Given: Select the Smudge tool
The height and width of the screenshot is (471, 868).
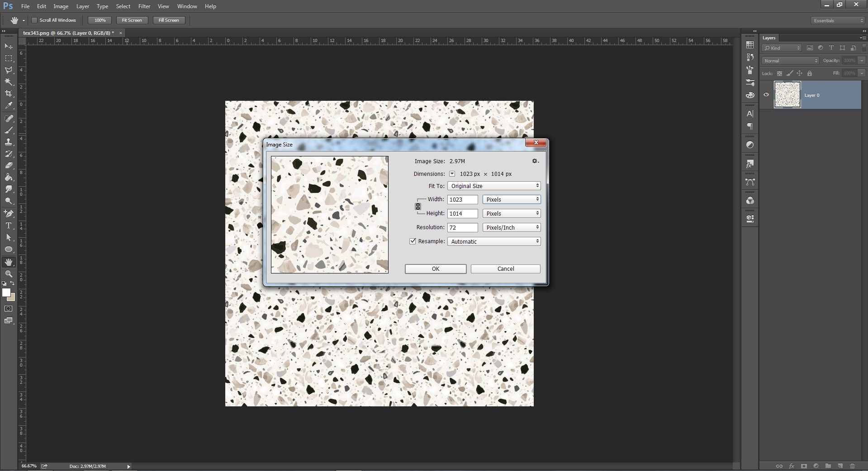Looking at the screenshot, I should (9, 189).
